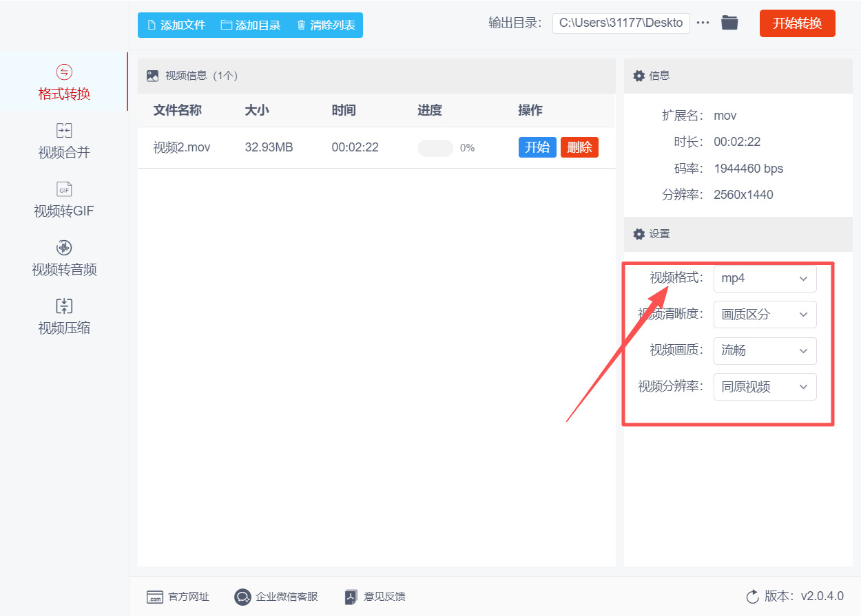Open the 意见反馈 feedback link
861x616 pixels.
pos(374,597)
